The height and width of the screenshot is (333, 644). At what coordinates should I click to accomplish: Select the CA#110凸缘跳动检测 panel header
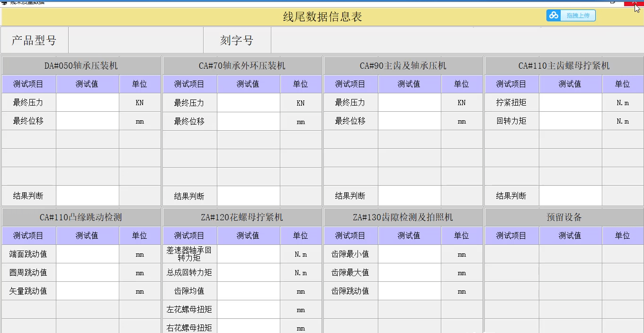click(x=81, y=217)
